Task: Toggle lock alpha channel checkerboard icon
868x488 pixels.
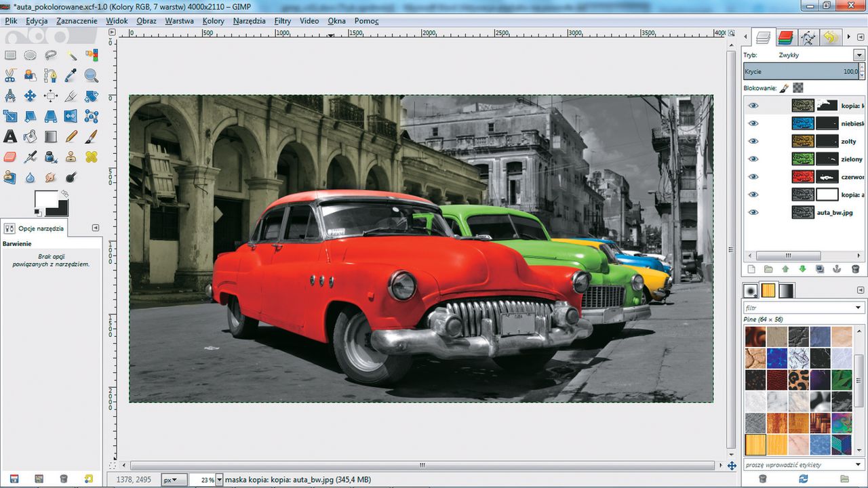Action: (x=798, y=87)
